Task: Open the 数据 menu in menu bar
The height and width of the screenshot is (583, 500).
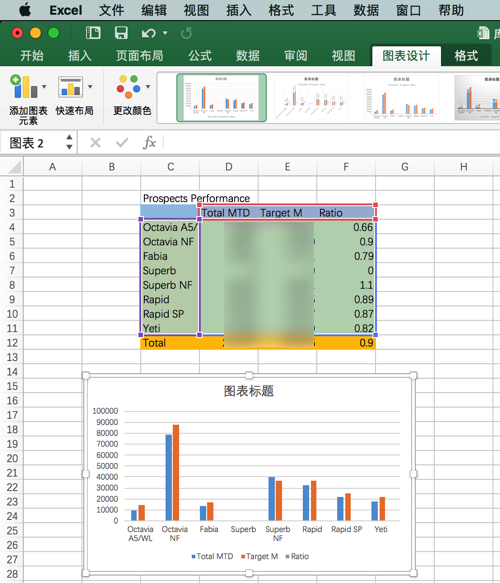Action: tap(366, 10)
